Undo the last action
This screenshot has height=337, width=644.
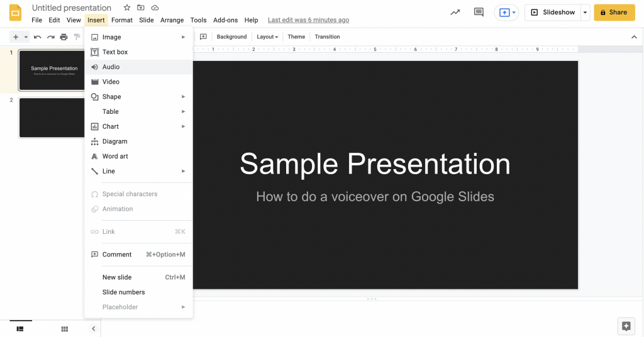point(37,37)
